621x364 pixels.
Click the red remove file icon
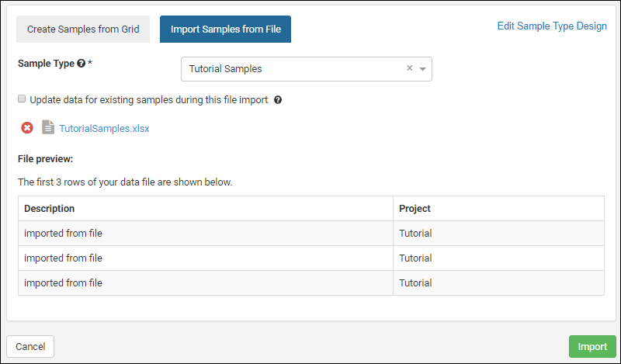[x=27, y=128]
